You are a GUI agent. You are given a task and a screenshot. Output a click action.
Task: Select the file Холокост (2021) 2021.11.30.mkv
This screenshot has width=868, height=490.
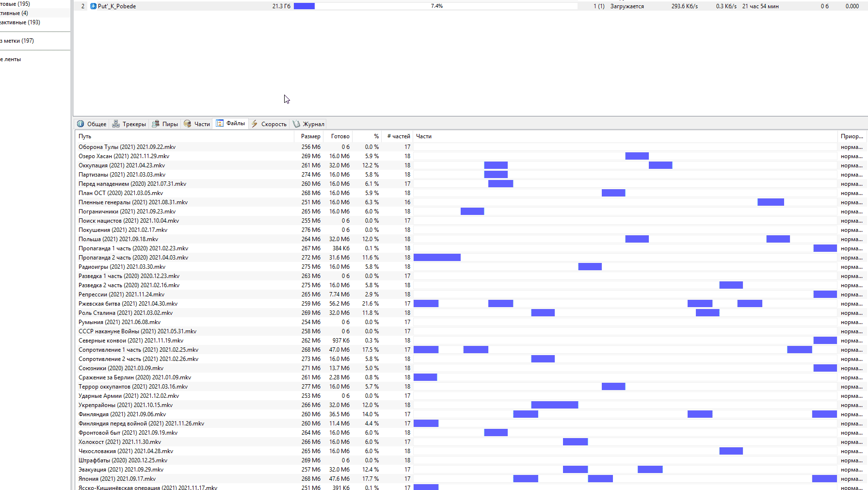click(x=120, y=442)
